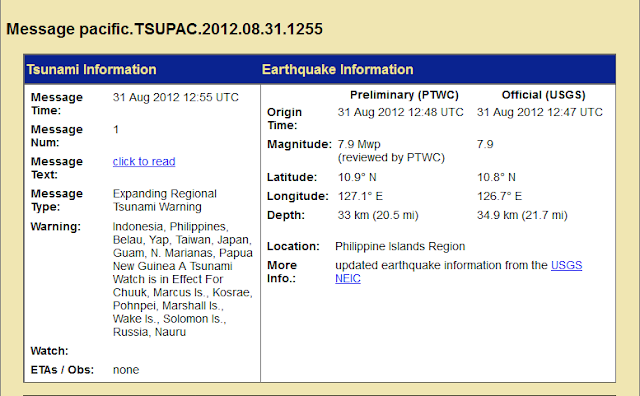
Task: Click the 'Latitude:' label
Action: [292, 178]
